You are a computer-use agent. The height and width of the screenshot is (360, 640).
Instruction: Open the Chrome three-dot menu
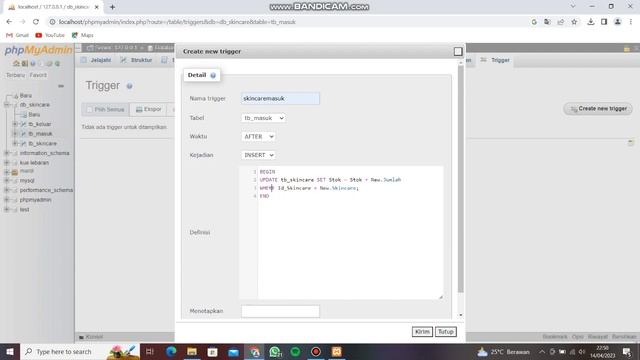click(x=631, y=22)
